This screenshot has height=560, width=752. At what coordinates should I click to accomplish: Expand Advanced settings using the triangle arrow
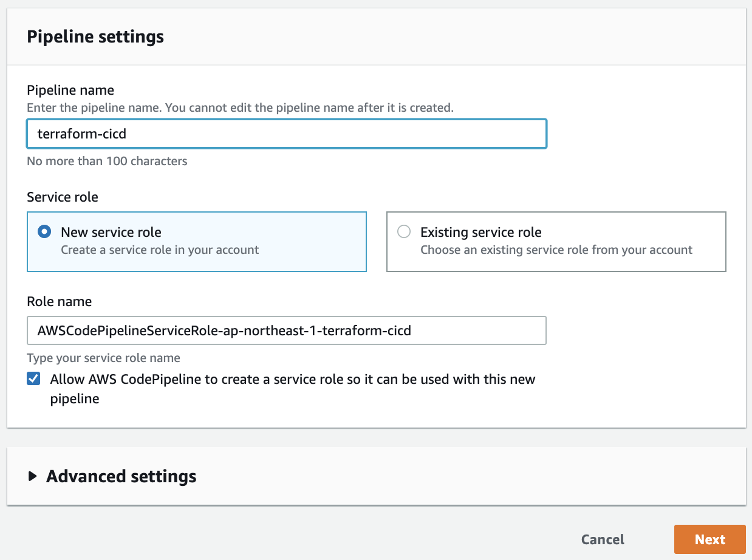tap(33, 476)
